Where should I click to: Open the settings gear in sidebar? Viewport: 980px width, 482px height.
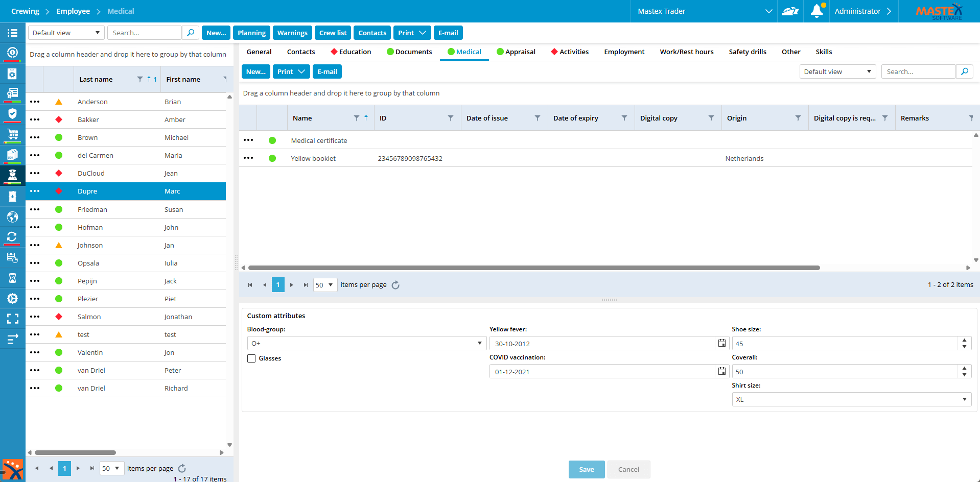[12, 299]
